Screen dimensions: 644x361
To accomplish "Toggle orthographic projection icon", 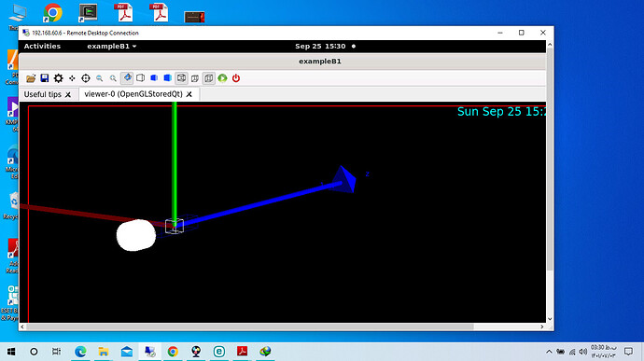I will 209,78.
